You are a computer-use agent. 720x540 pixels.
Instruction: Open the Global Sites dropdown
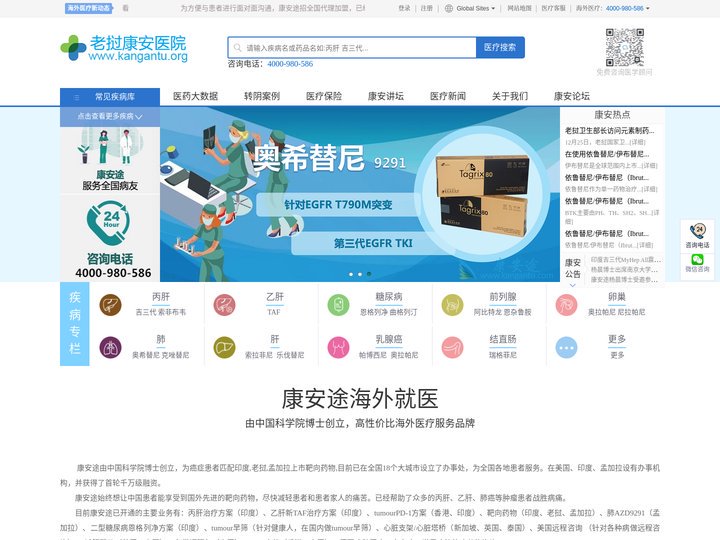coord(475,8)
